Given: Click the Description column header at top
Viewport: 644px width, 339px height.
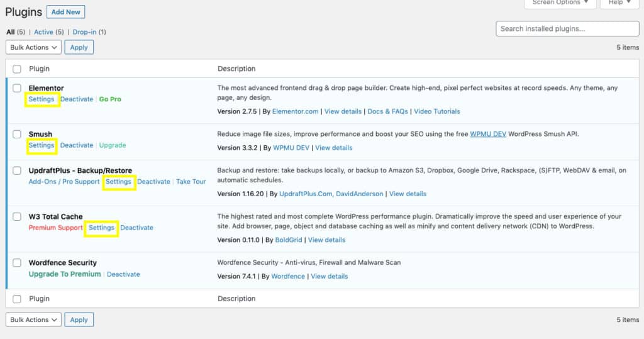Looking at the screenshot, I should 236,69.
